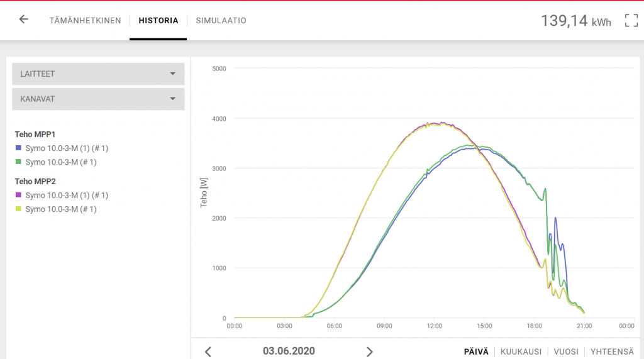Go to previous day with left chevron
This screenshot has width=644, height=359.
(208, 351)
